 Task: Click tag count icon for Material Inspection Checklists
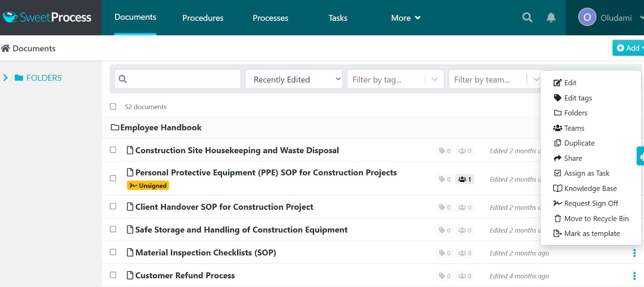[445, 253]
